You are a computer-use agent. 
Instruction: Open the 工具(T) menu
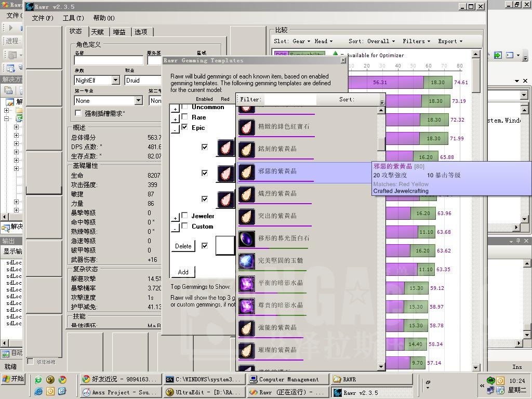pyautogui.click(x=73, y=18)
